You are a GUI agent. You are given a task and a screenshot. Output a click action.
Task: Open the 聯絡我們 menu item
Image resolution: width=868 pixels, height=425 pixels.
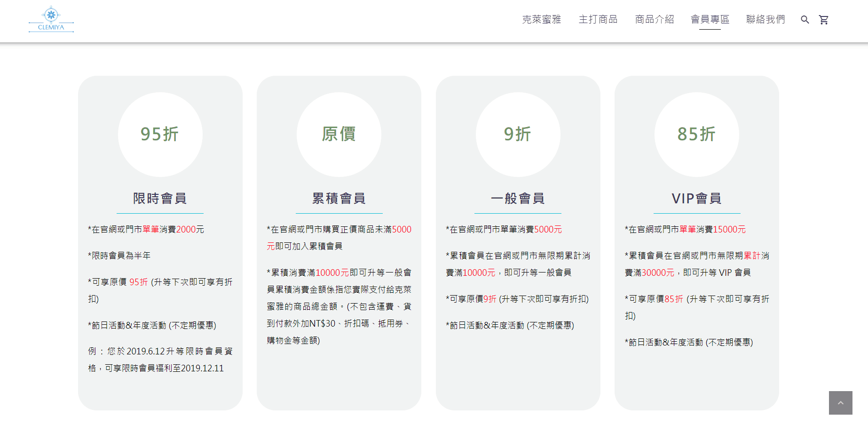click(766, 19)
